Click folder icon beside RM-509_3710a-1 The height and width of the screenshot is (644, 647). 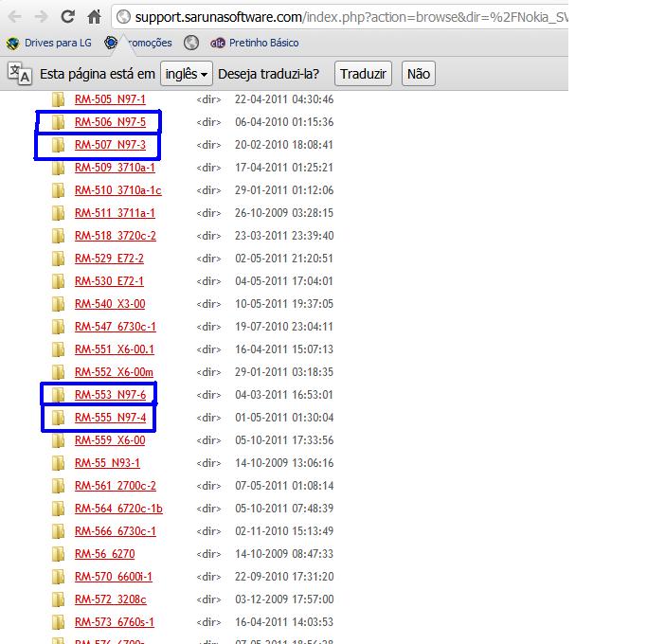pyautogui.click(x=58, y=168)
